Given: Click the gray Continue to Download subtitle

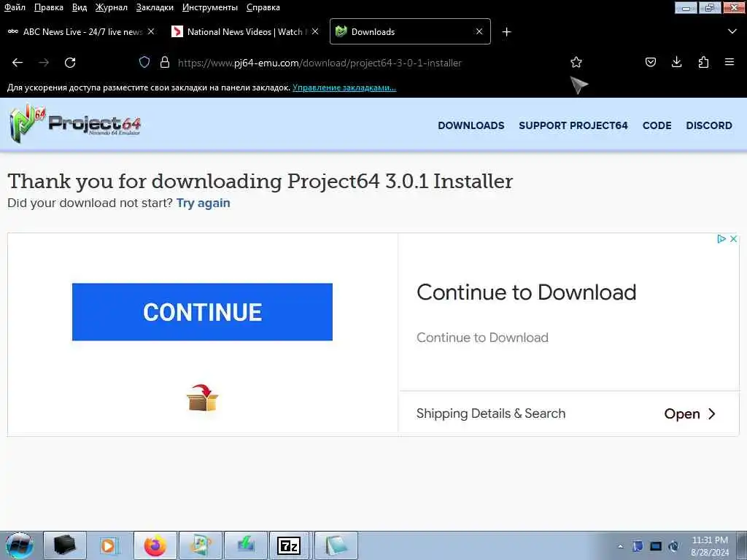Looking at the screenshot, I should click(482, 337).
